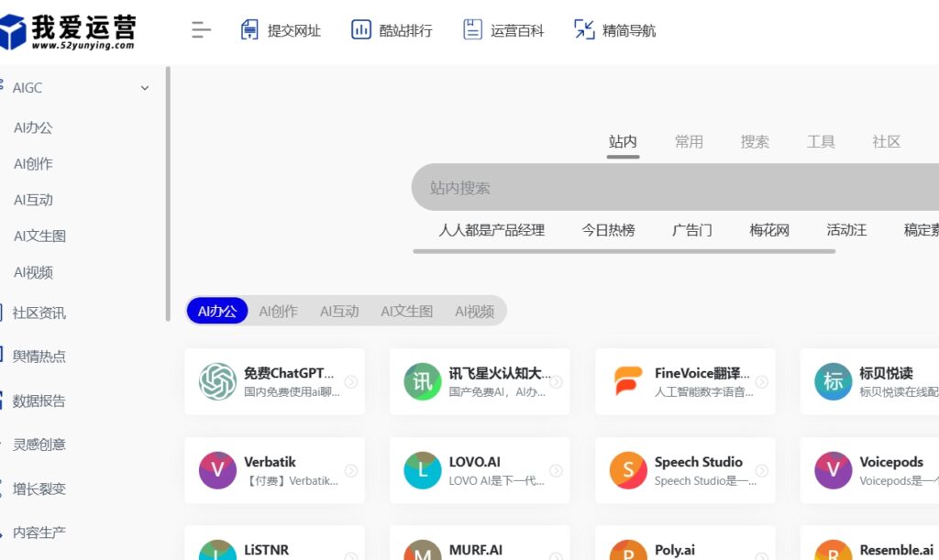
Task: Open the Voicepods card title
Action: coord(891,462)
